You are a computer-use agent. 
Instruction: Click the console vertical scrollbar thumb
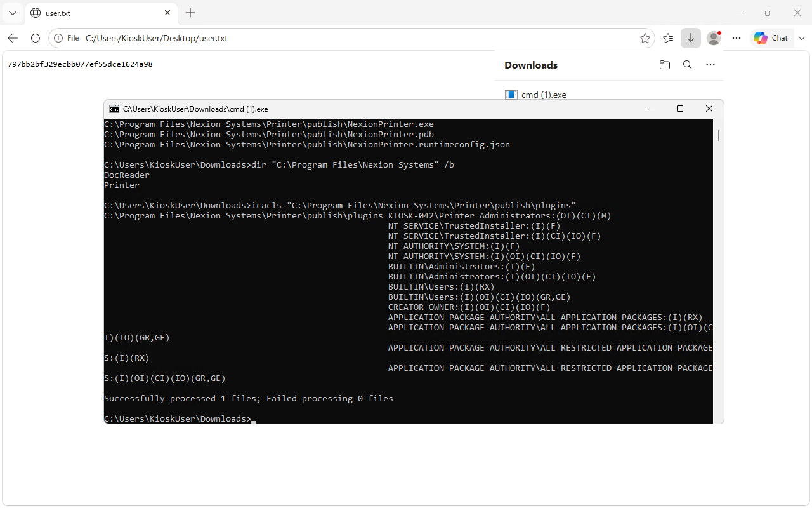click(x=718, y=135)
